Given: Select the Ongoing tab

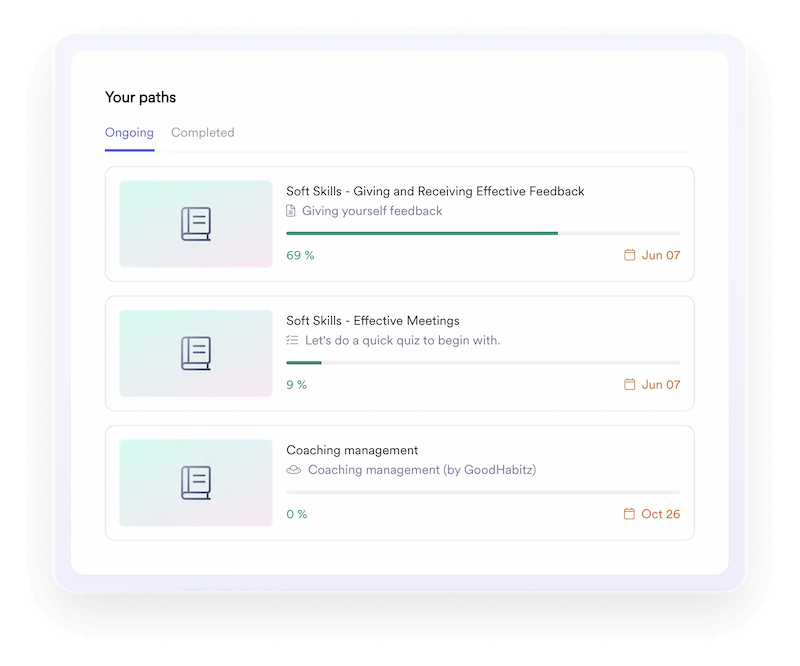Looking at the screenshot, I should [127, 132].
